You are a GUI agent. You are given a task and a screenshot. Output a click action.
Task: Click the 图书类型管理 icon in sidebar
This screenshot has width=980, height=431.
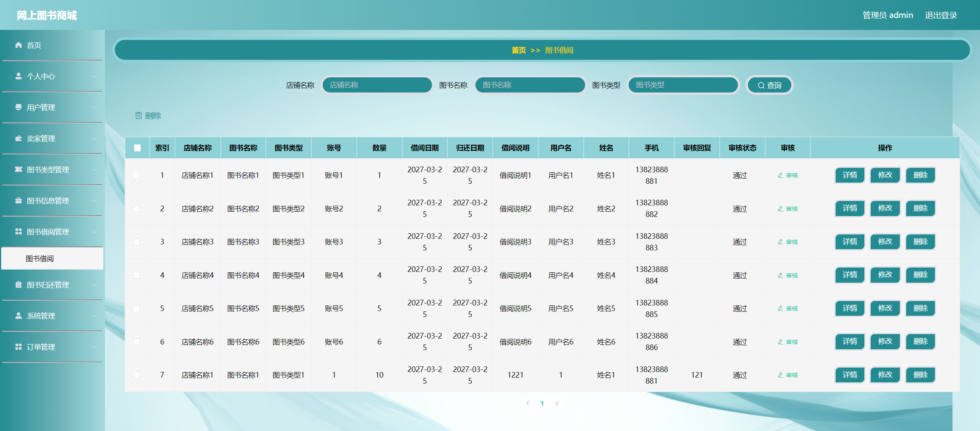[x=18, y=169]
